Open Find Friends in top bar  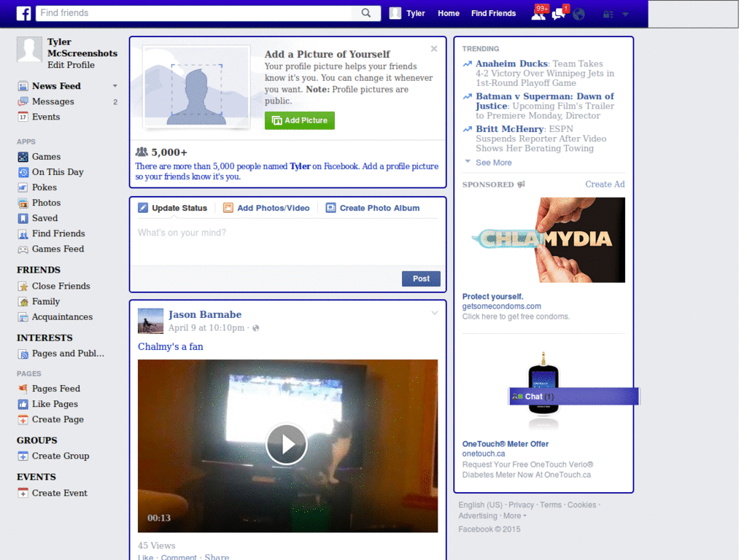(493, 13)
